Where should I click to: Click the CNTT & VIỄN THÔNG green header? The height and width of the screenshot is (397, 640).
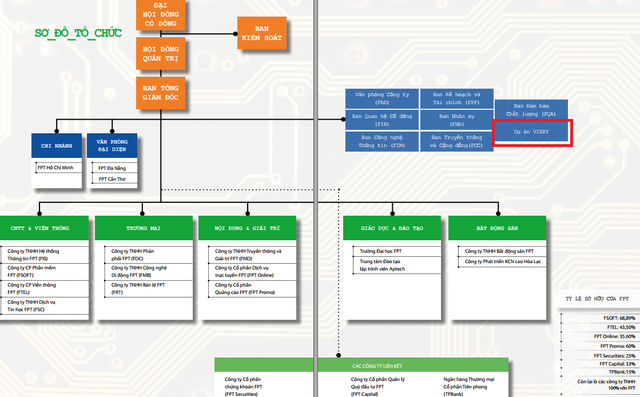point(44,228)
